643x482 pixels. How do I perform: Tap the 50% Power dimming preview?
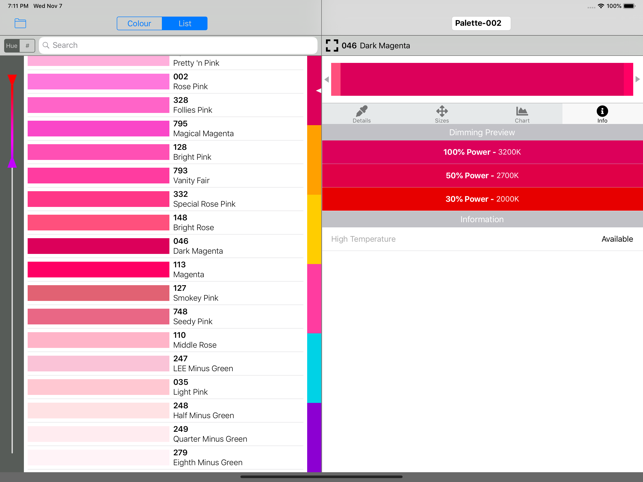(482, 176)
